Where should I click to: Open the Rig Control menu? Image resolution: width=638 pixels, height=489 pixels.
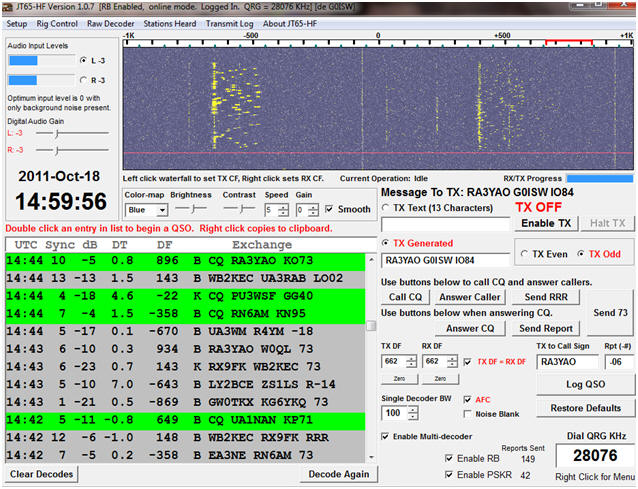pos(57,24)
